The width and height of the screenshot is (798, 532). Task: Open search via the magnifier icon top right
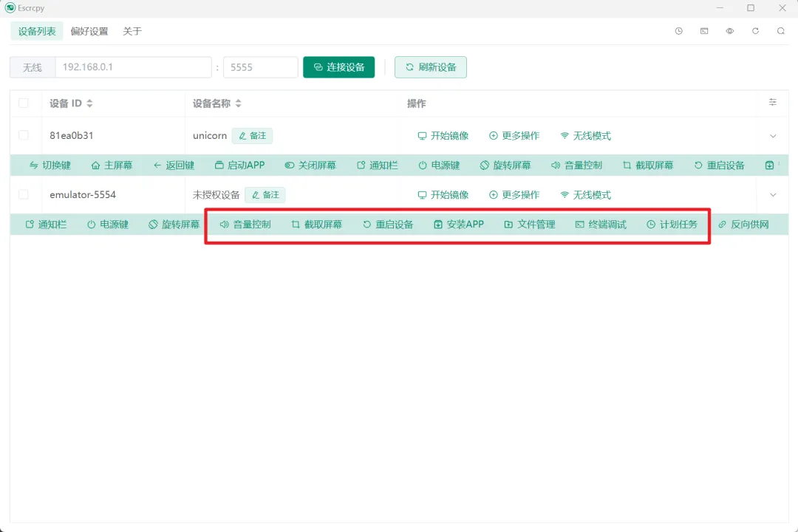click(780, 31)
